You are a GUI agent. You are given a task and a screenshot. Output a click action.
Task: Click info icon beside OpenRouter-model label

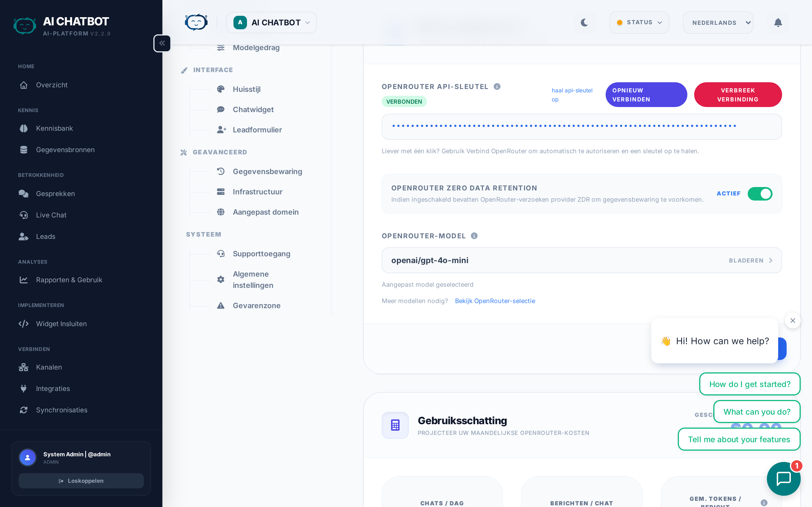click(x=474, y=236)
